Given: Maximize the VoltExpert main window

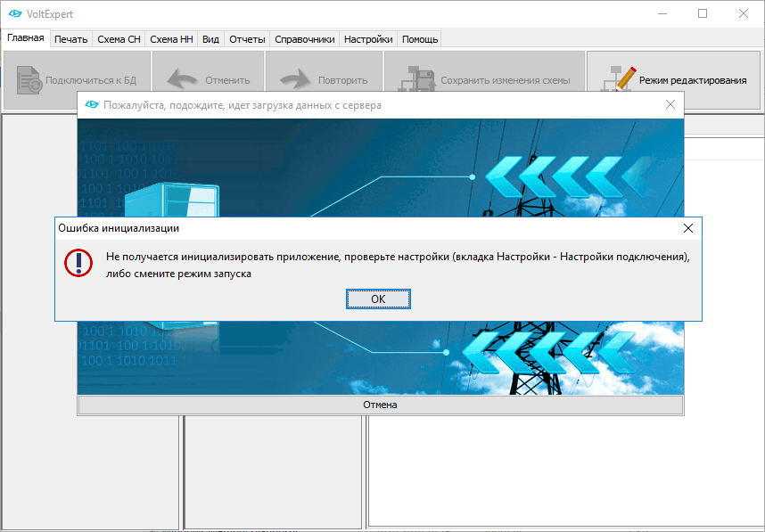Looking at the screenshot, I should coord(703,13).
